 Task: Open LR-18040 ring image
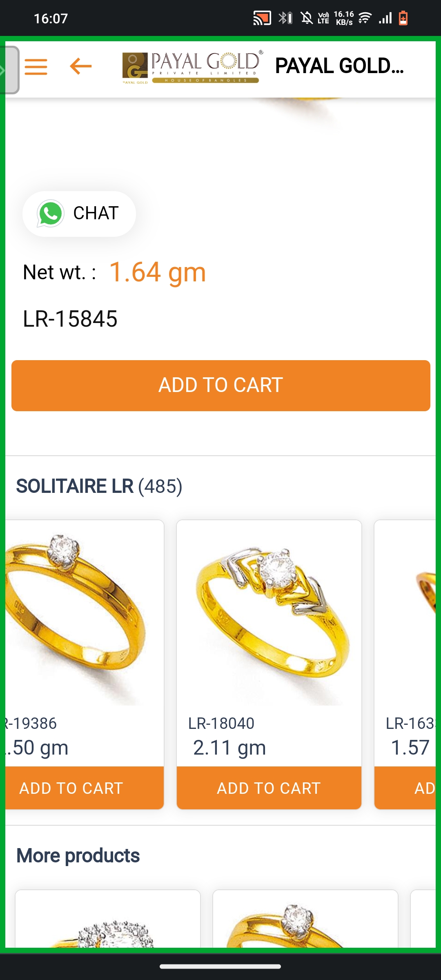coord(269,612)
